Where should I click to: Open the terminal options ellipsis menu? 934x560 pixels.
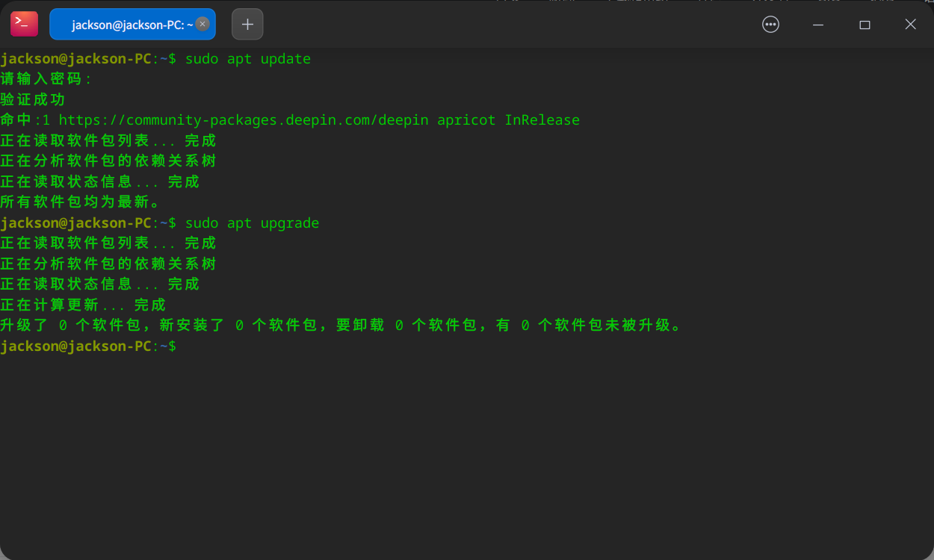[770, 24]
